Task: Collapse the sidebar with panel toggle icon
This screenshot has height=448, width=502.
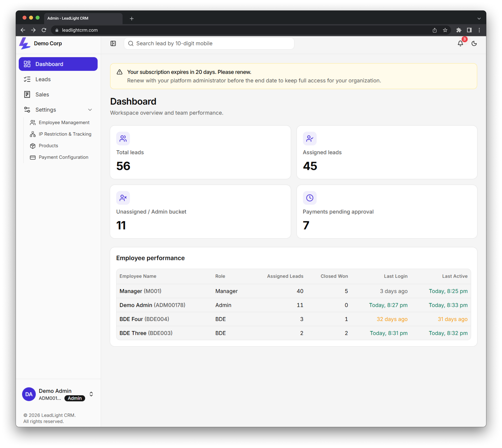Action: click(113, 44)
